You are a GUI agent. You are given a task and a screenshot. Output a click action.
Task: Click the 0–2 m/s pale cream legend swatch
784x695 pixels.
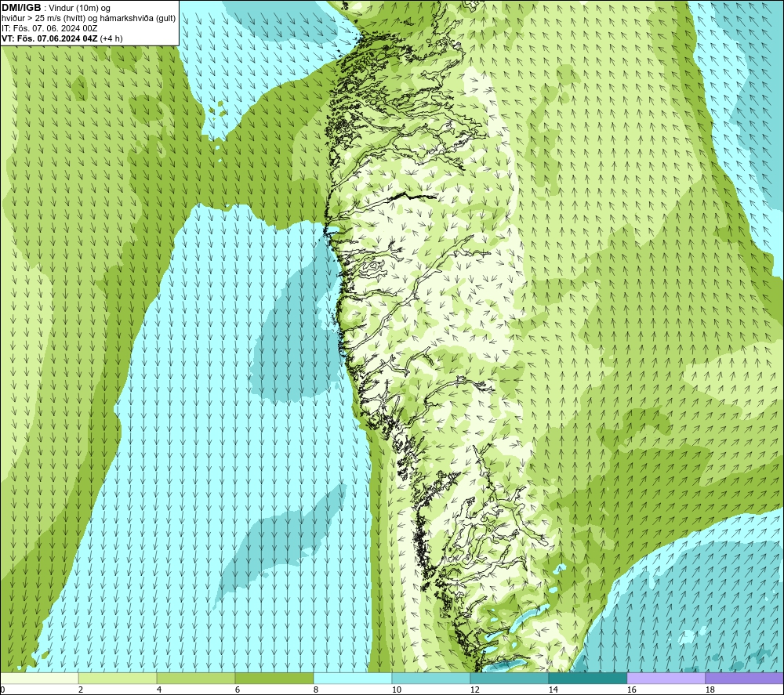coord(39,679)
